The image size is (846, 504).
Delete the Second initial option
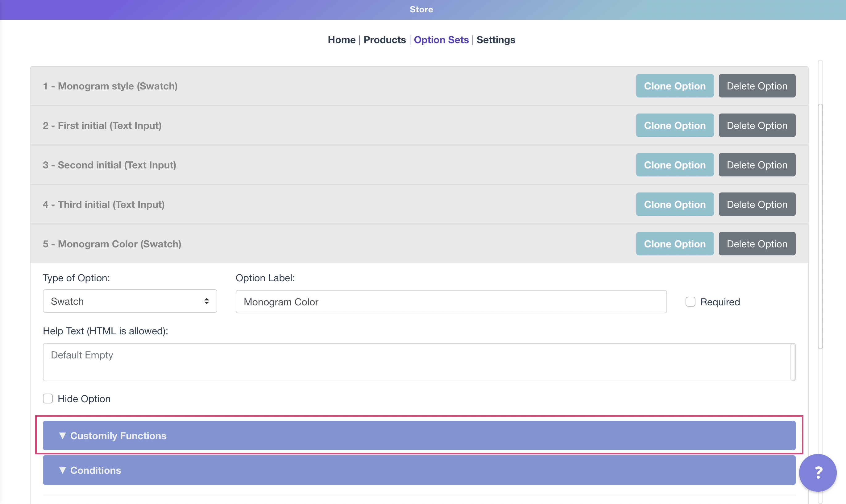coord(757,165)
